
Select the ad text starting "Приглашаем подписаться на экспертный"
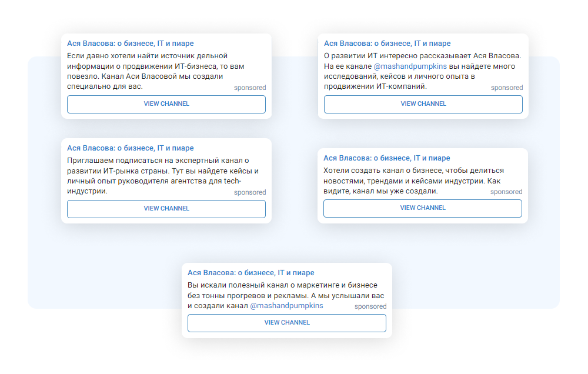[153, 175]
